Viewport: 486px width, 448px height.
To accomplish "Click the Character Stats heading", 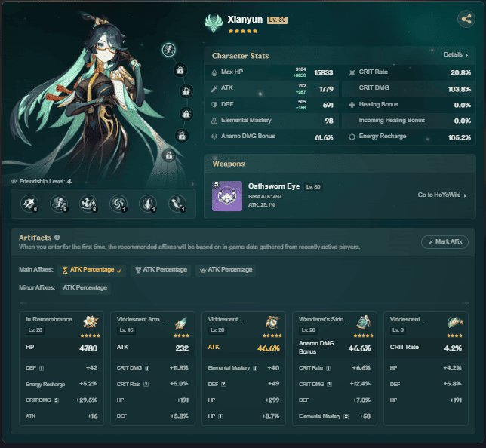I will (x=240, y=56).
